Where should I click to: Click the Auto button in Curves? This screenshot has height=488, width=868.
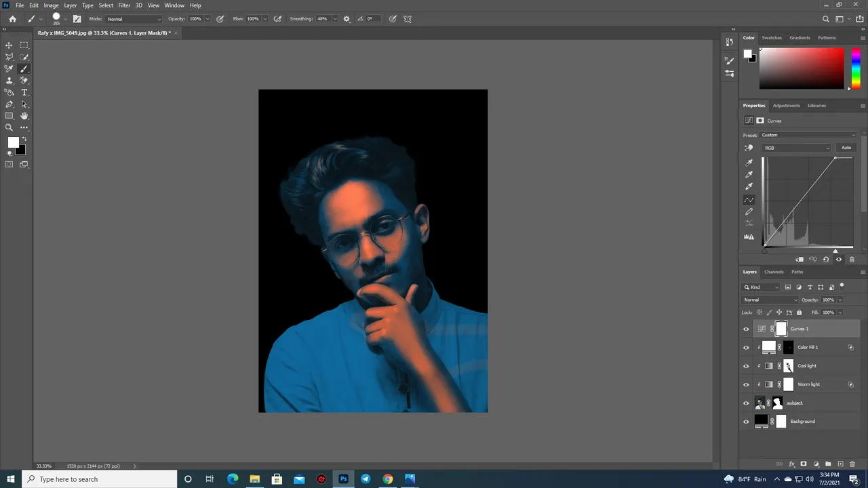[846, 148]
